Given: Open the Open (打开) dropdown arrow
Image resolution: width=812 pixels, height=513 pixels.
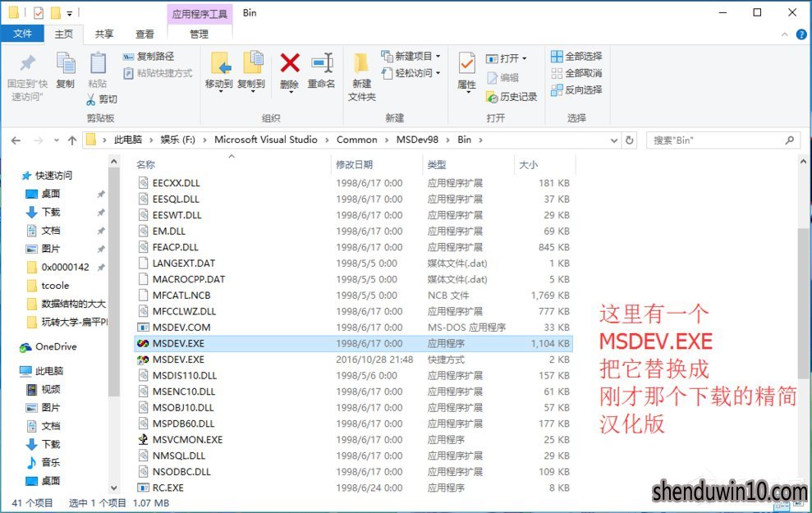Looking at the screenshot, I should (524, 58).
